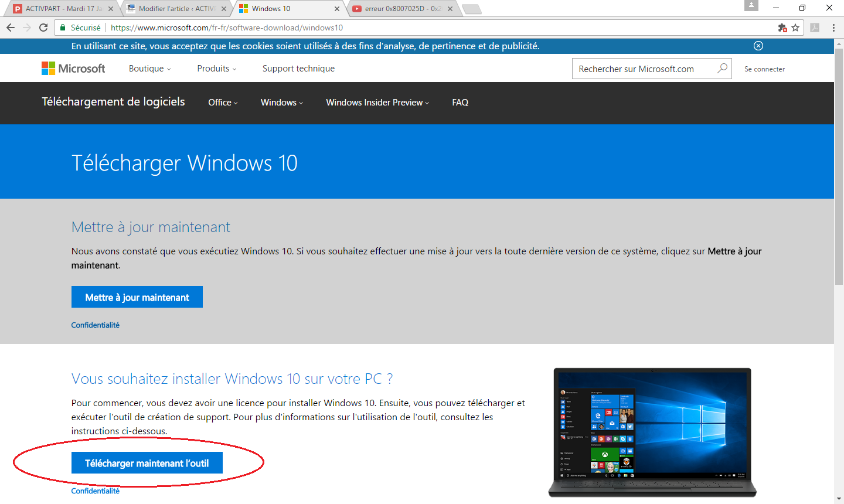The width and height of the screenshot is (844, 504).
Task: Reload the page with refresh icon
Action: tap(43, 28)
